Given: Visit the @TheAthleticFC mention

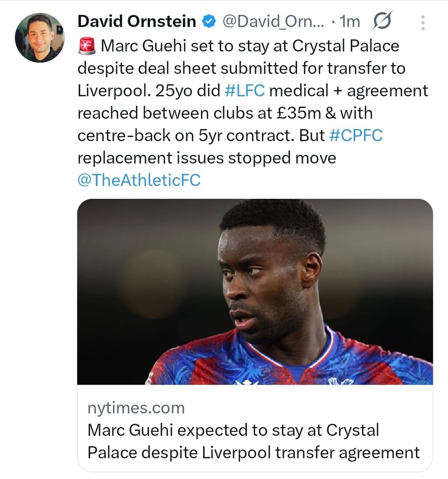Looking at the screenshot, I should pyautogui.click(x=139, y=180).
